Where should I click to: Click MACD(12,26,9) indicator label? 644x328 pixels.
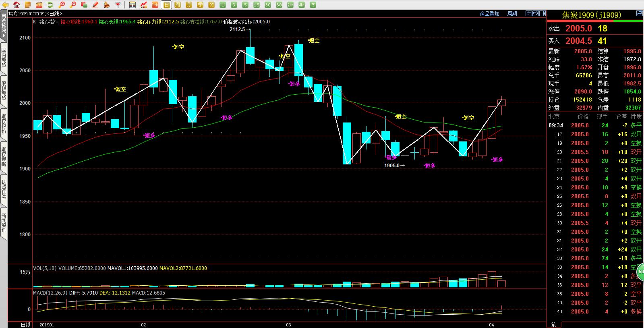pyautogui.click(x=50, y=293)
